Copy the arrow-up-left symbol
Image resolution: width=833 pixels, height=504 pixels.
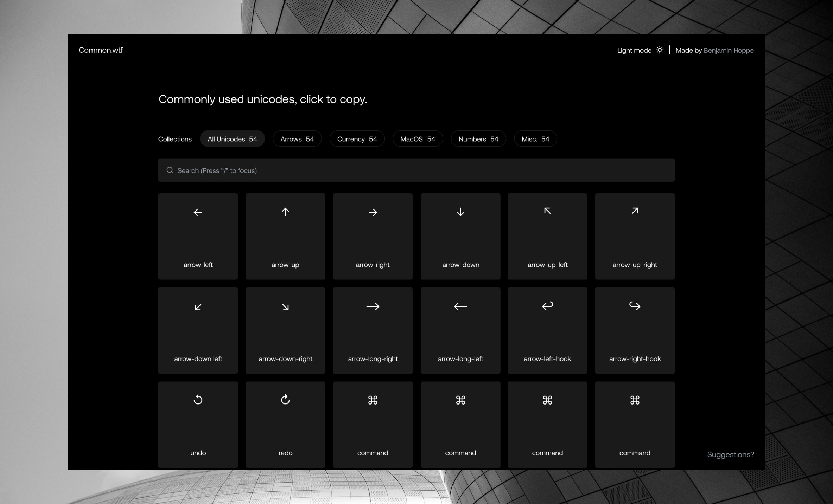click(547, 236)
